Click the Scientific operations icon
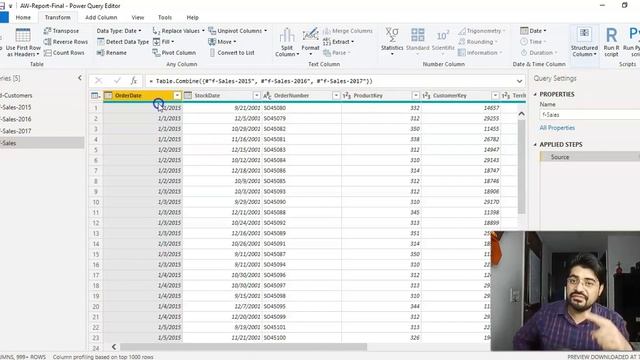Viewport: 640px width, 360px height. pos(443,35)
